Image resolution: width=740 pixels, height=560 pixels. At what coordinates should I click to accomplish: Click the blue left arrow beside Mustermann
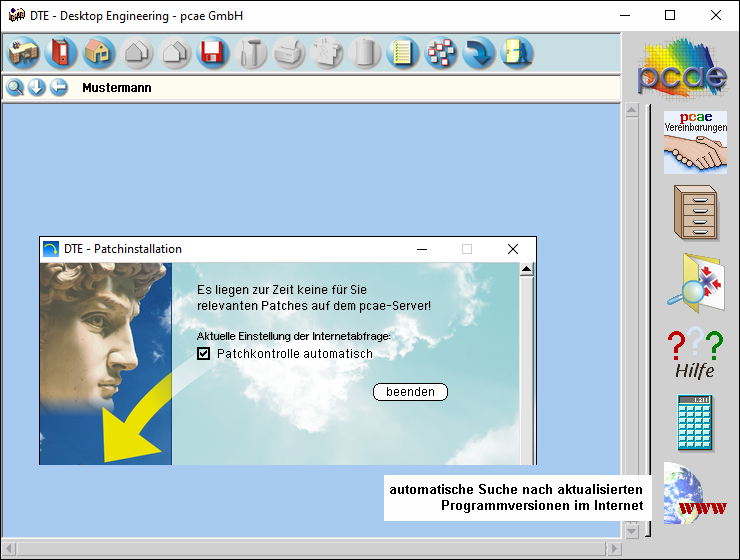[59, 88]
